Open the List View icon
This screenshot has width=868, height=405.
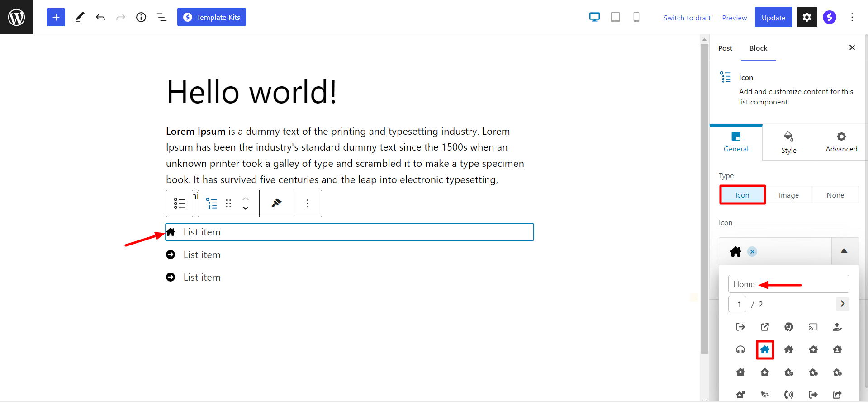pos(161,17)
